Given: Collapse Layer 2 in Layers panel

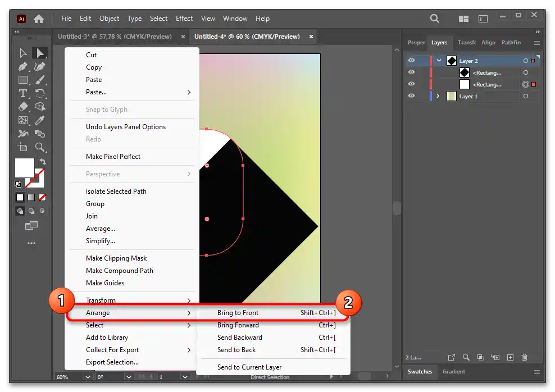Looking at the screenshot, I should (439, 61).
